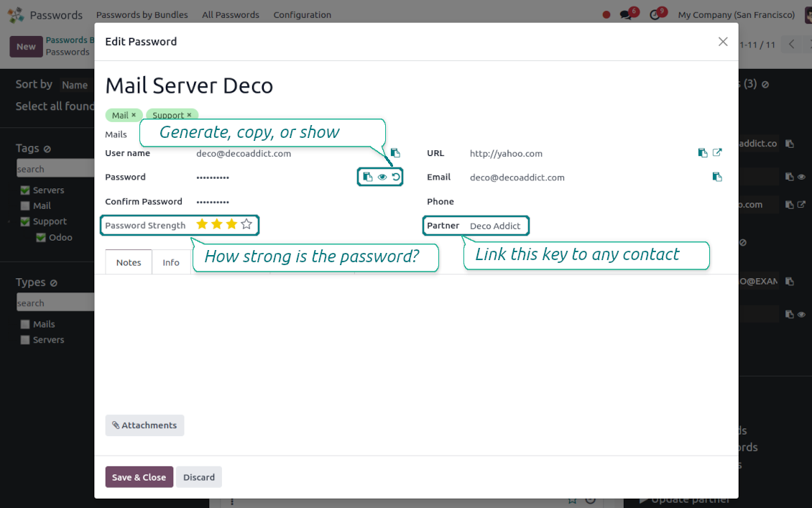
Task: Generate a new password with refresh icon
Action: point(396,177)
